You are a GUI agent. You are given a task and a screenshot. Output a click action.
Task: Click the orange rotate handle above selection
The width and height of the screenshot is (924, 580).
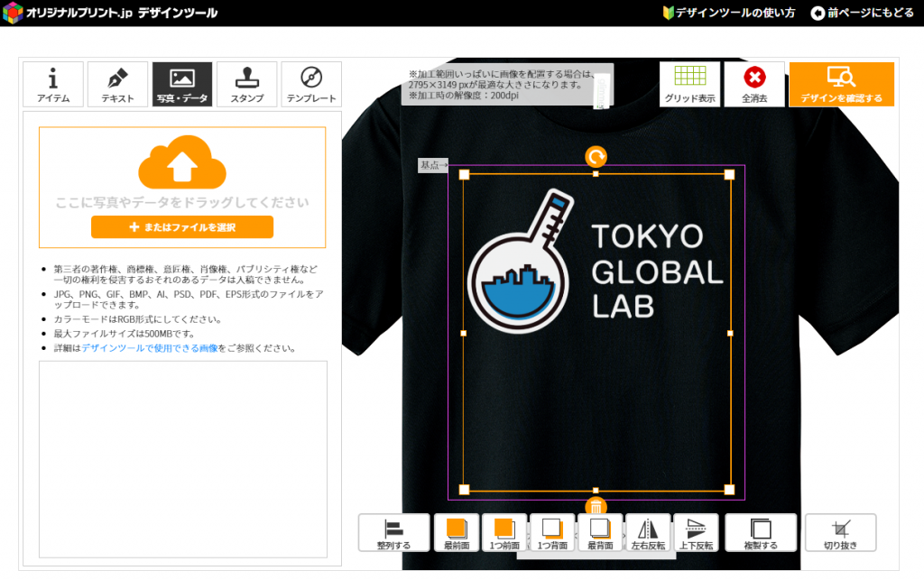click(596, 157)
